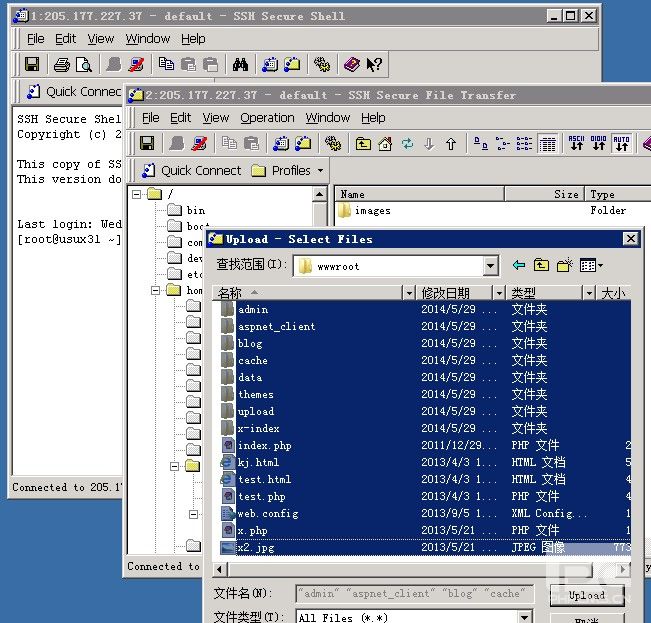This screenshot has height=623, width=651.
Task: Click What's This help pointer icon
Action: click(x=374, y=64)
